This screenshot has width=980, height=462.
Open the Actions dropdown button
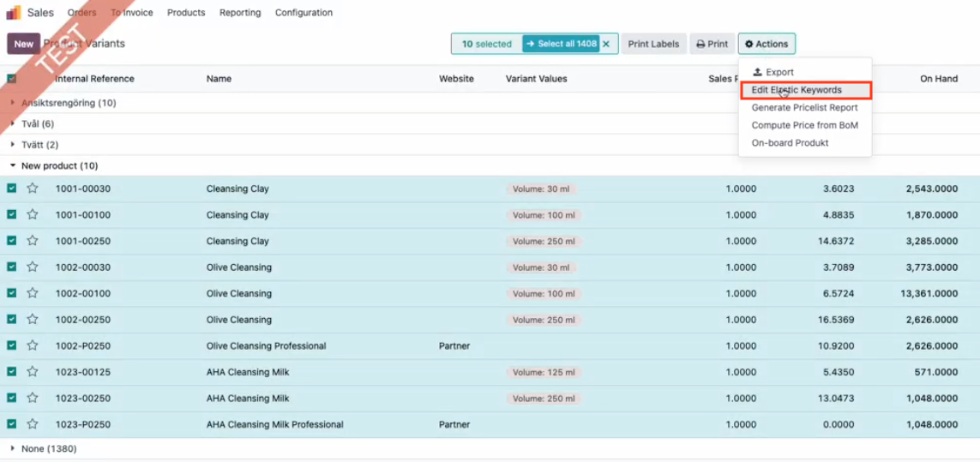[767, 44]
